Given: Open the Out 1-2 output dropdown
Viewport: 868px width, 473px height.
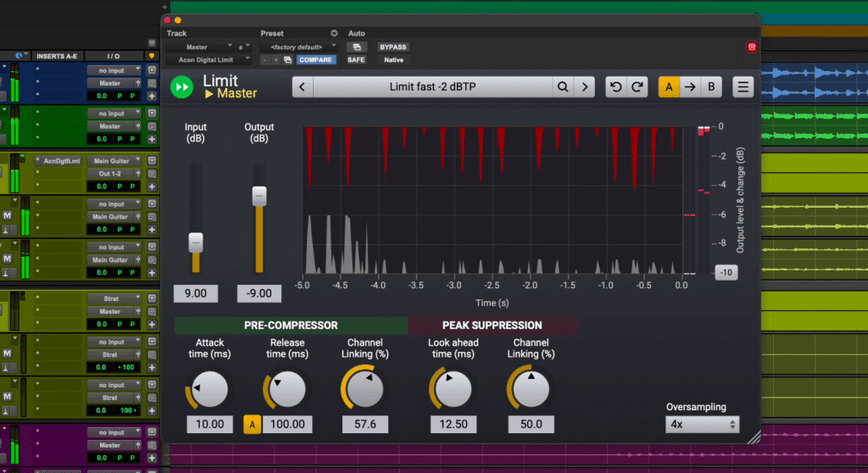Looking at the screenshot, I should click(x=114, y=174).
